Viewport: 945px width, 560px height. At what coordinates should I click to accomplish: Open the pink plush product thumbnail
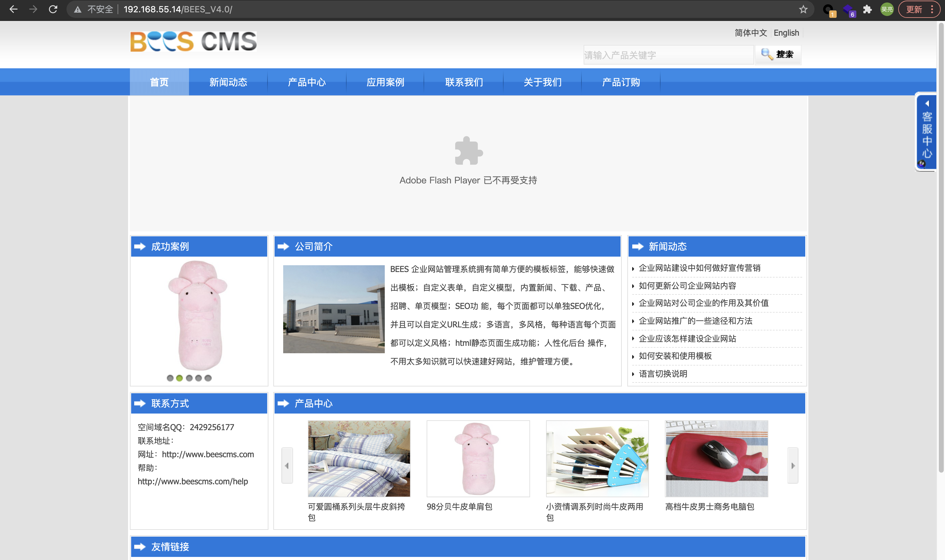point(478,458)
